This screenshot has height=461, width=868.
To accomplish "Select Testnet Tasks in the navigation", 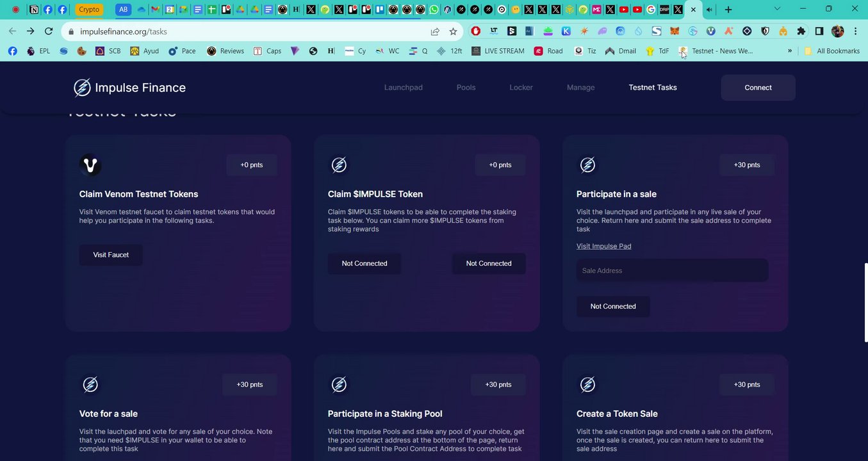I will click(x=653, y=88).
